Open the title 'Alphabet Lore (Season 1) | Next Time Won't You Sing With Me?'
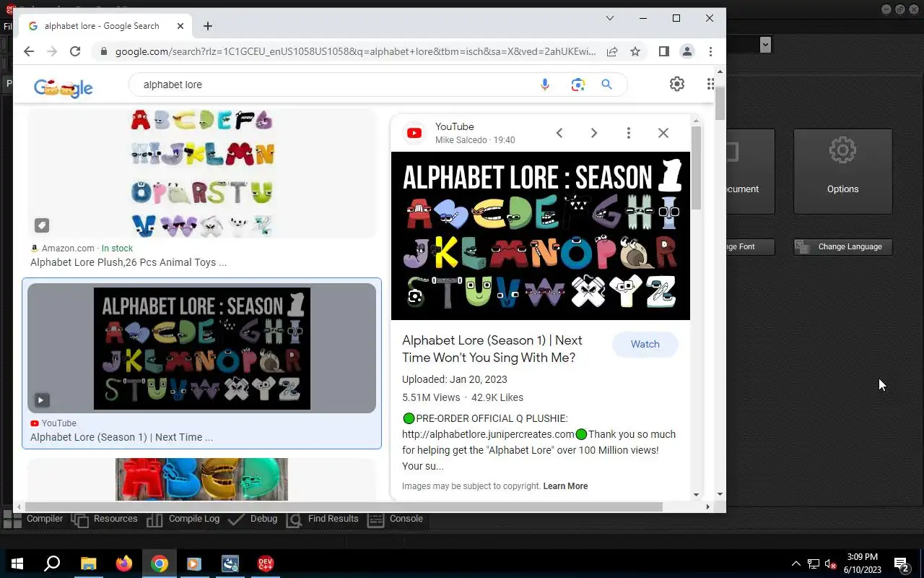Viewport: 924px width, 578px height. coord(492,349)
